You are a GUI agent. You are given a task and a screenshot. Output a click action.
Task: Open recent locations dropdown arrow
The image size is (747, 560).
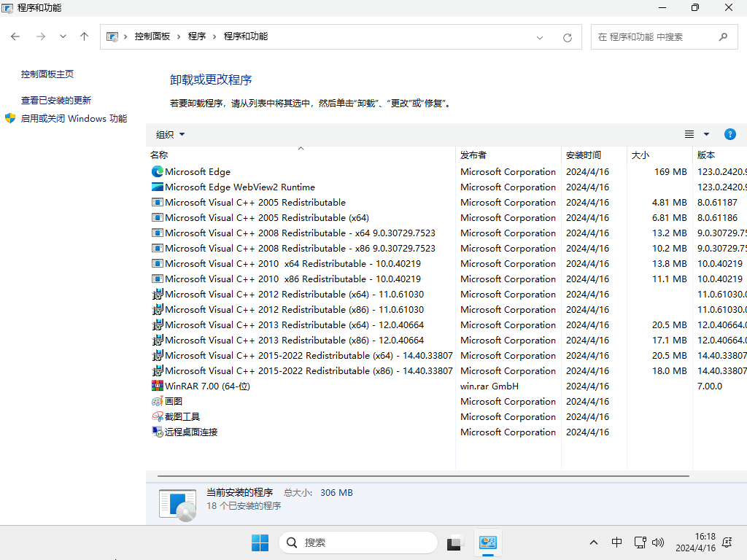(63, 36)
